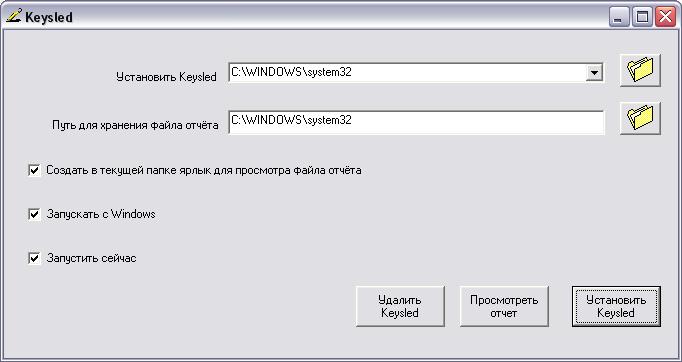Image resolution: width=682 pixels, height=362 pixels.
Task: Click the Путь для хранения файла отчёта label
Action: (135, 125)
